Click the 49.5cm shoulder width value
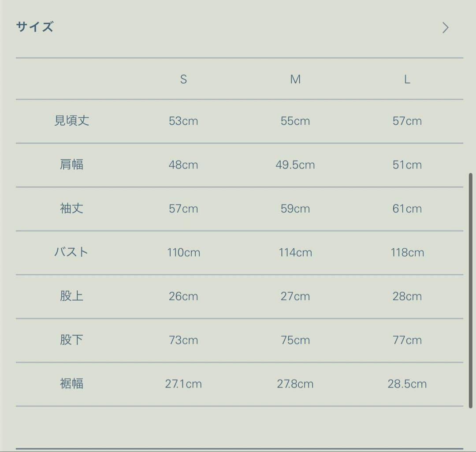This screenshot has width=476, height=452. 295,165
